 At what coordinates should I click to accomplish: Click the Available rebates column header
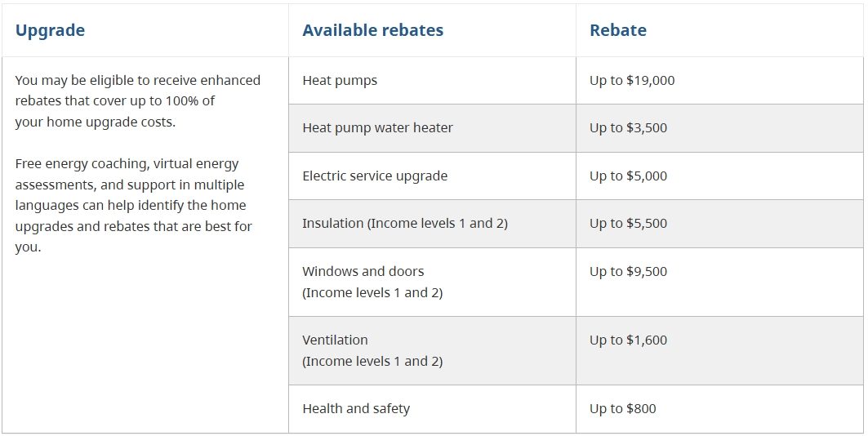pyautogui.click(x=372, y=30)
